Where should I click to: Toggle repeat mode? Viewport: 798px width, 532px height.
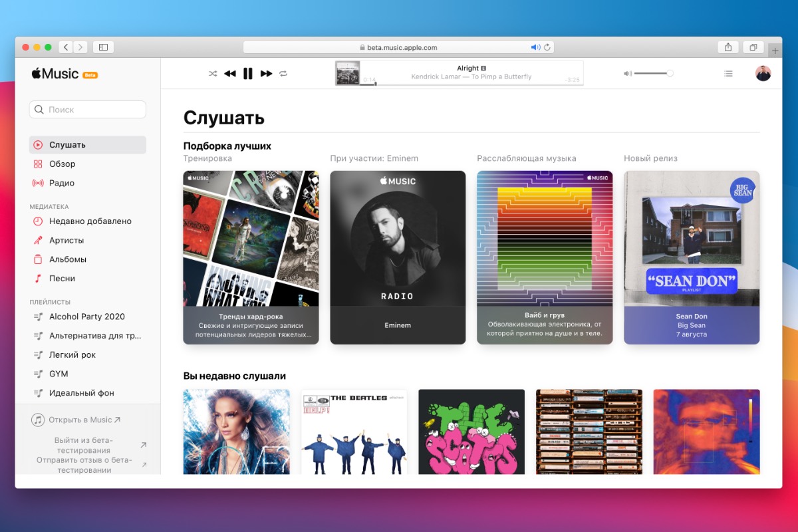click(x=283, y=74)
